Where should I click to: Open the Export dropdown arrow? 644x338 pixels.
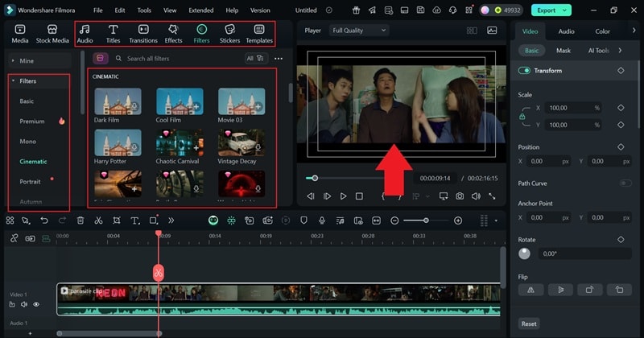(x=565, y=10)
